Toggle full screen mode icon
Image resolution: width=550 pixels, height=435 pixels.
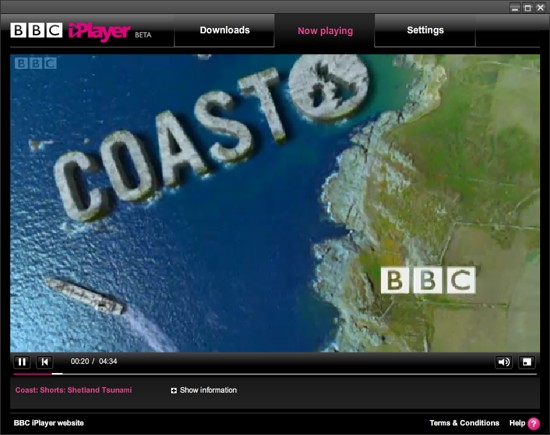(x=527, y=362)
